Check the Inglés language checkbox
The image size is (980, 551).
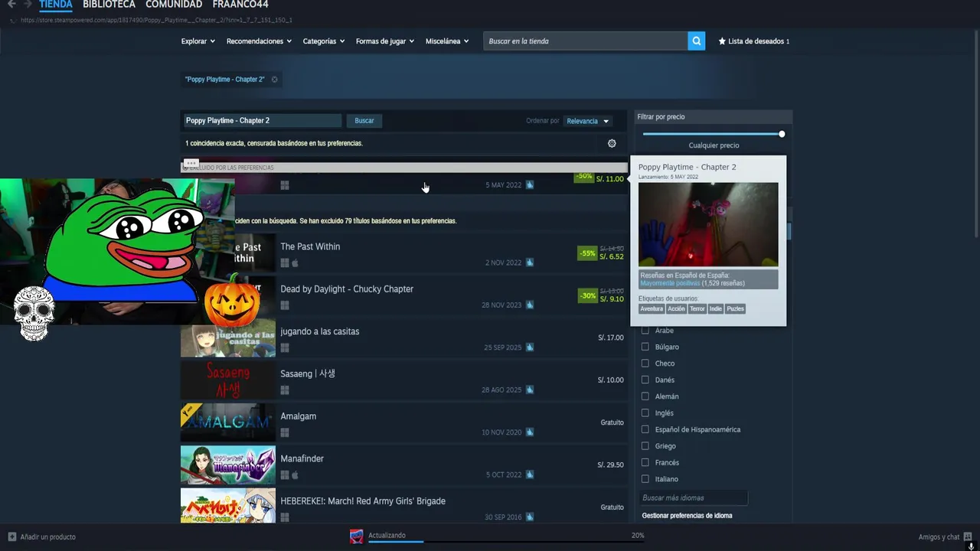click(x=645, y=413)
